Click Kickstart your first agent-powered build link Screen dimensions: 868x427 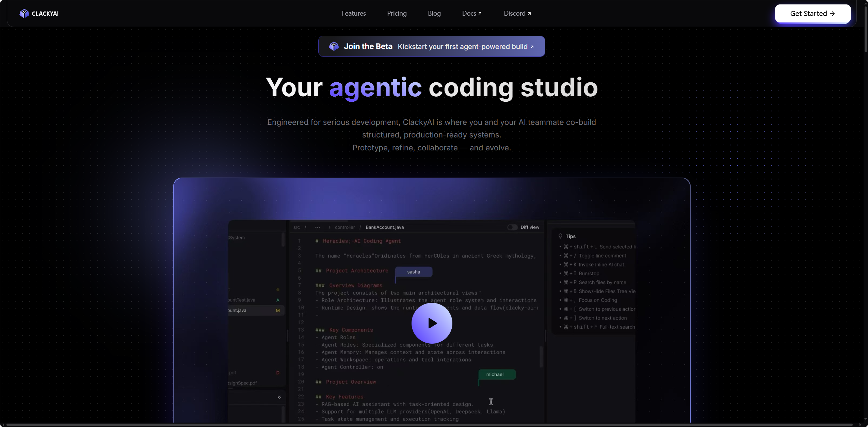465,47
